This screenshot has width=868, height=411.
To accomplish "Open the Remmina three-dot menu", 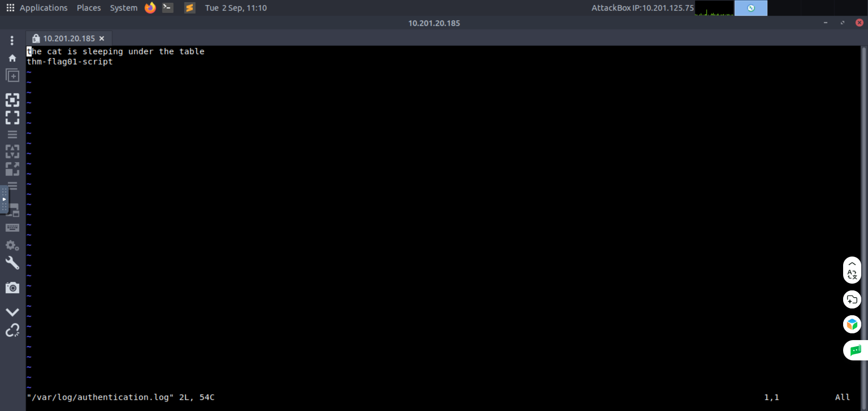I will (x=12, y=40).
